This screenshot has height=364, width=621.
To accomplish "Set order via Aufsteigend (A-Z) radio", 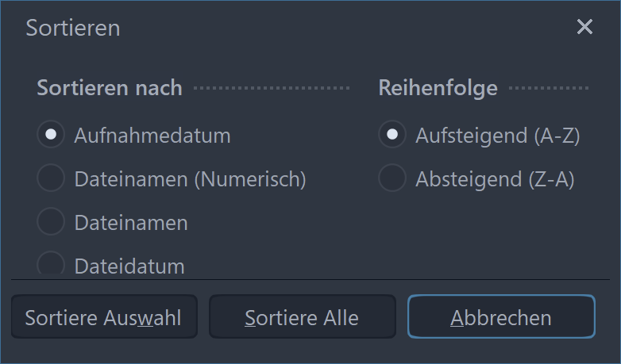I will pyautogui.click(x=391, y=135).
